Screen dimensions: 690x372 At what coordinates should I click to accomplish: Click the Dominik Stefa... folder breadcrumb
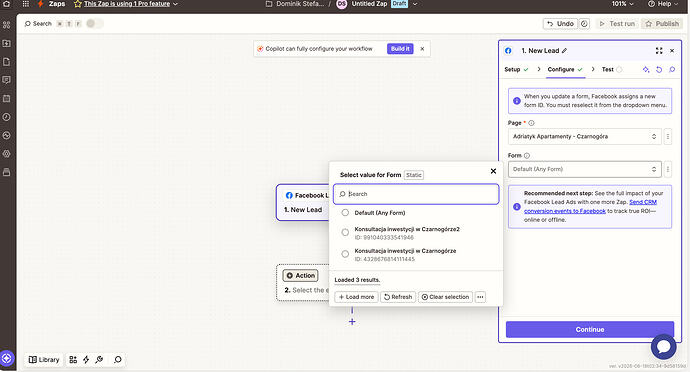[295, 4]
